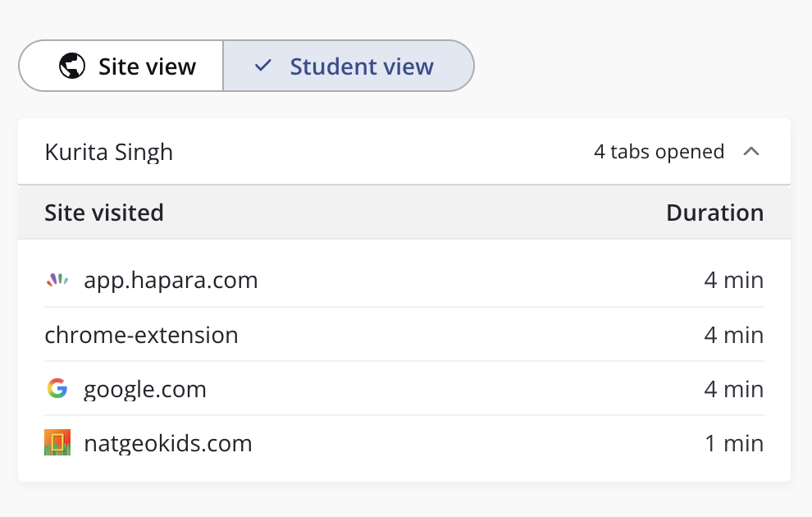
Task: Click the Duration column header
Action: (714, 213)
